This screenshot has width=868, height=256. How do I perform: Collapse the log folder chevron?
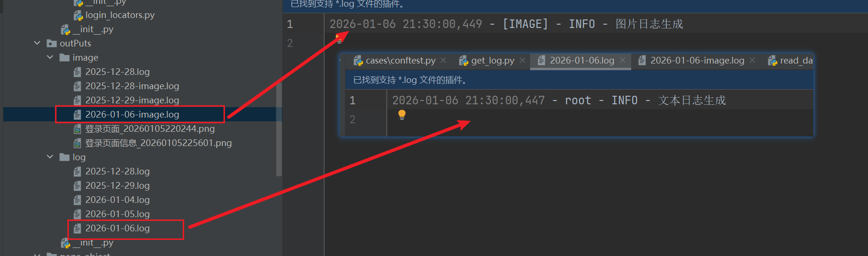[x=50, y=157]
